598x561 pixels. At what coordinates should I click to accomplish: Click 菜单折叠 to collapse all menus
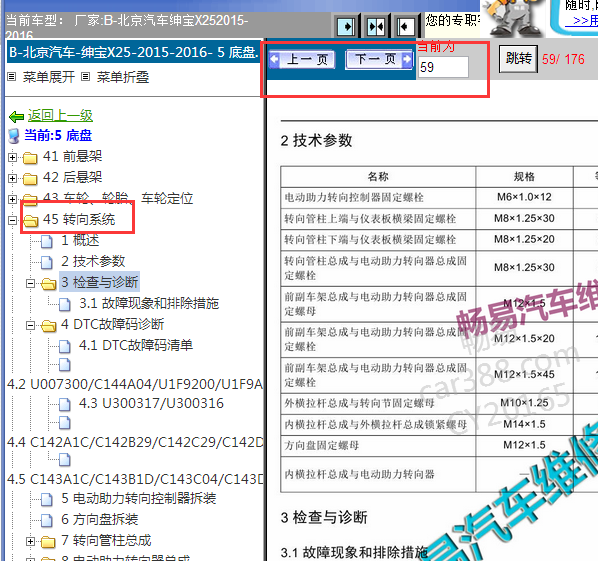[122, 77]
